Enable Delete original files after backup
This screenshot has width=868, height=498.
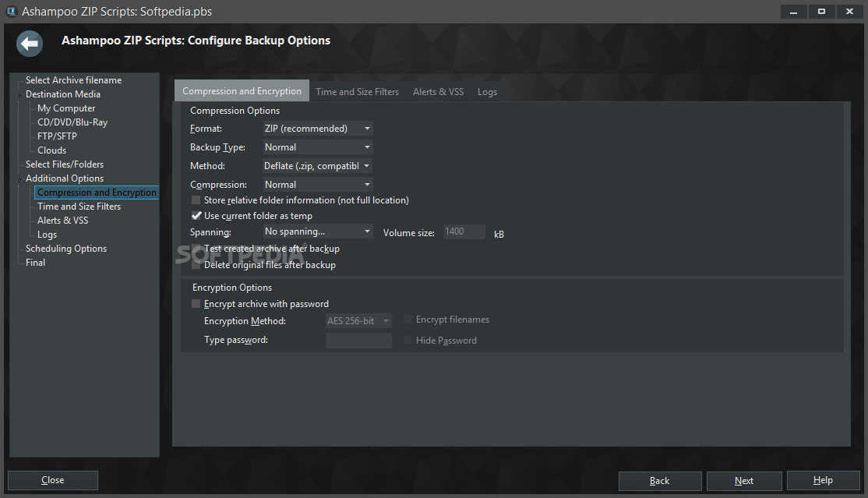[x=196, y=265]
